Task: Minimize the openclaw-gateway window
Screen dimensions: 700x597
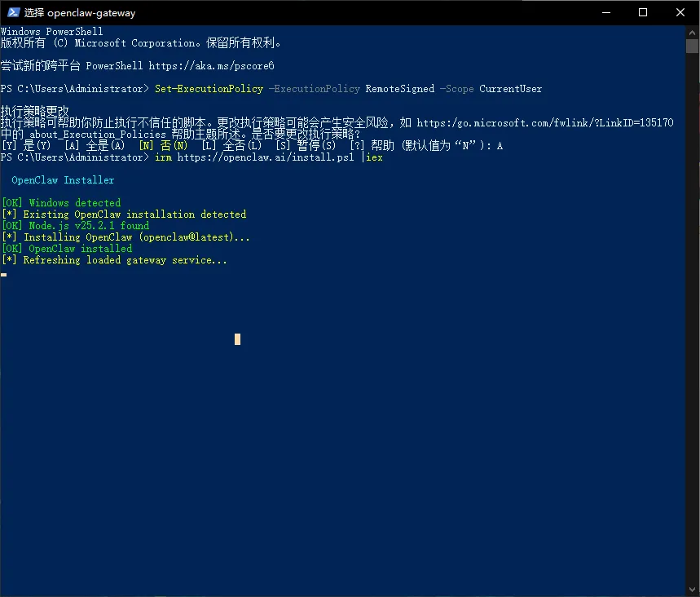Action: (x=605, y=12)
